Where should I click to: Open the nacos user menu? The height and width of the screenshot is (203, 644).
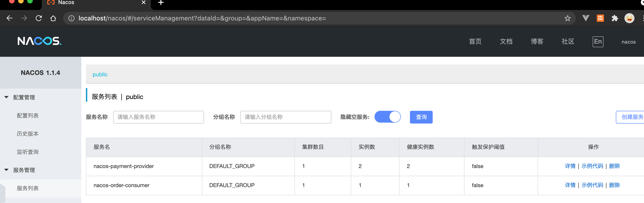point(629,42)
